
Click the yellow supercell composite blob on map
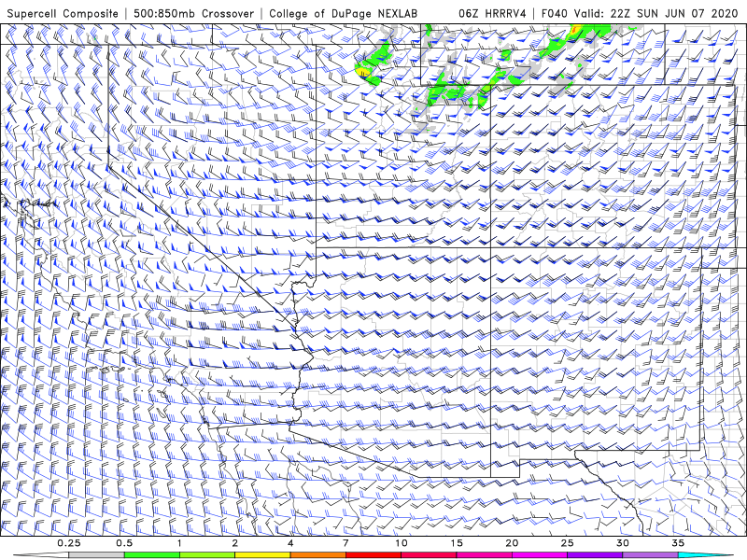tap(362, 73)
